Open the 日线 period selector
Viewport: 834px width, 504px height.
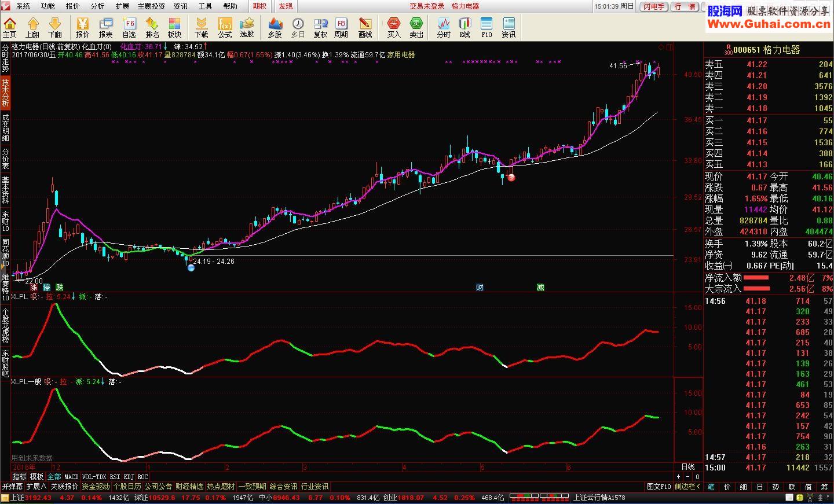(x=688, y=467)
